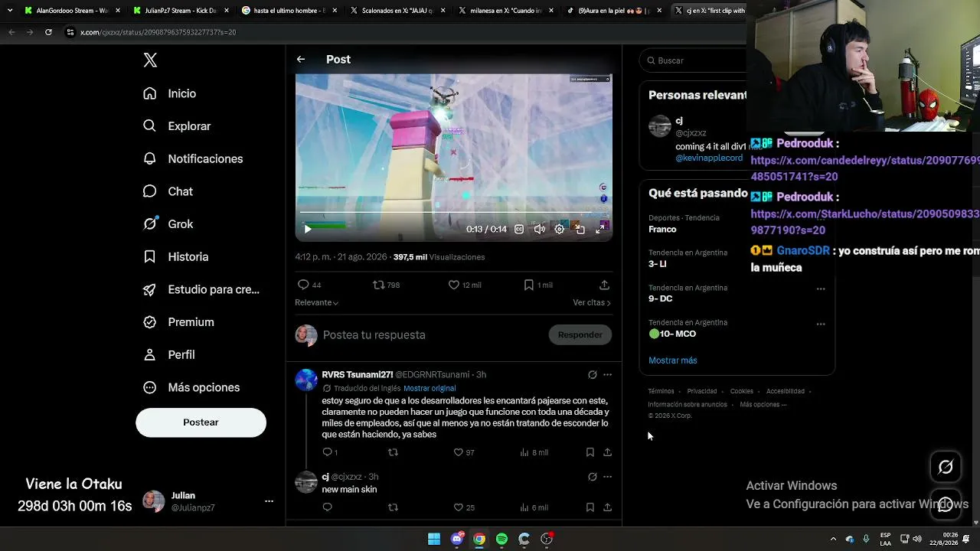Open cj's avatar in Personas relevantes
Screen dimensions: 980x551
(x=660, y=126)
